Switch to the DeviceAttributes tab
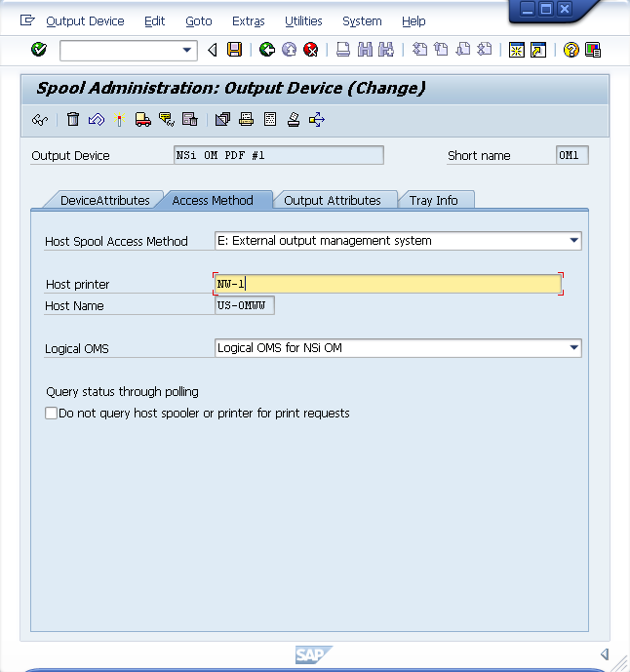The image size is (630, 672). (x=105, y=201)
